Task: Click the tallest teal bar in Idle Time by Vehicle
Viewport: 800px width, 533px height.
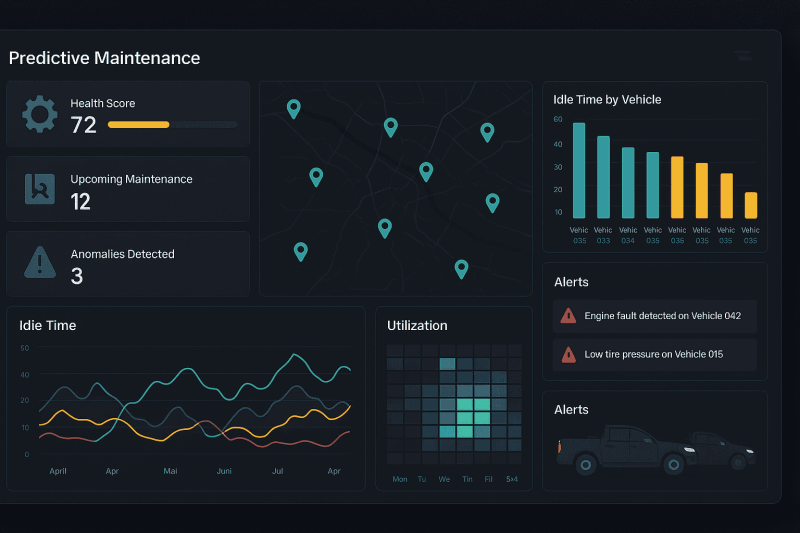Action: coord(579,170)
